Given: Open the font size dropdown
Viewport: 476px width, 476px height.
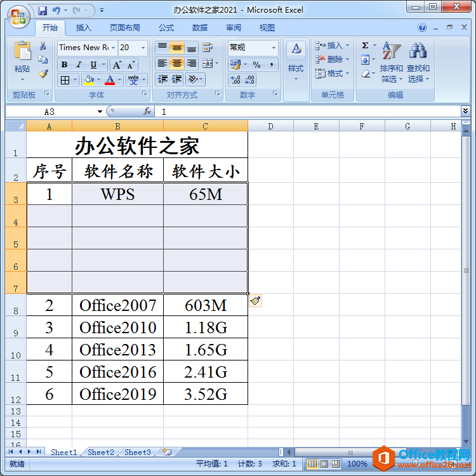Looking at the screenshot, I should [x=143, y=48].
